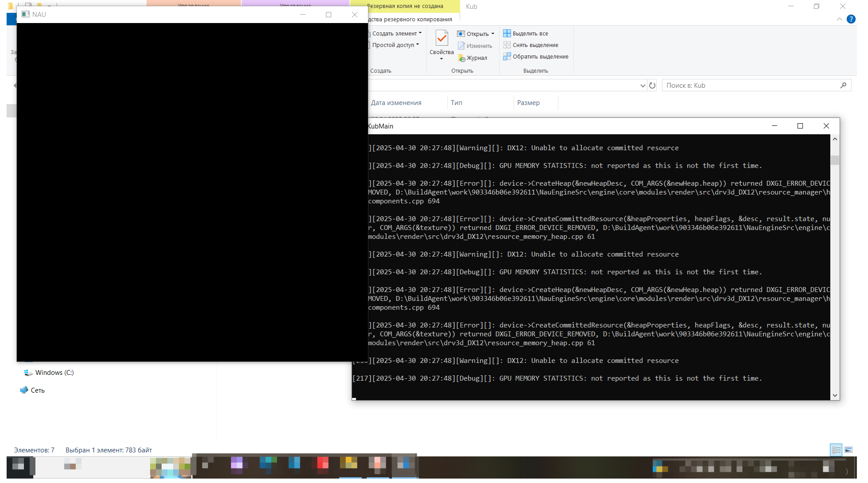This screenshot has height=483, width=868.
Task: Click Выделить все select-all icon
Action: tap(507, 33)
